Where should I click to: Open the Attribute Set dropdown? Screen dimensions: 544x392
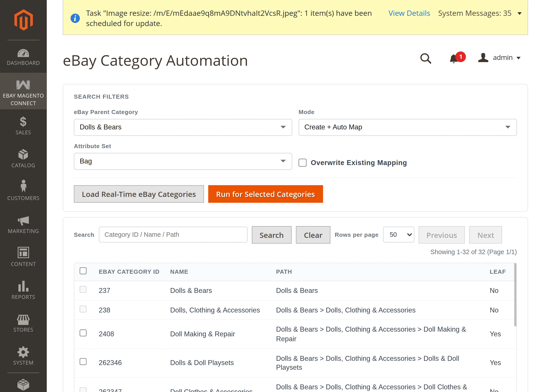tap(183, 161)
